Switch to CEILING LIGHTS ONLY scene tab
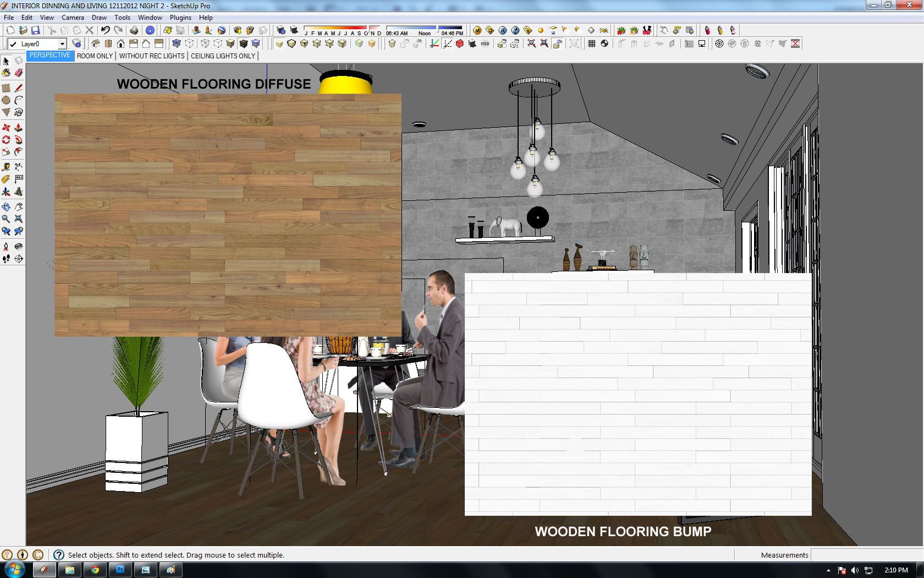This screenshot has height=578, width=924. click(223, 56)
